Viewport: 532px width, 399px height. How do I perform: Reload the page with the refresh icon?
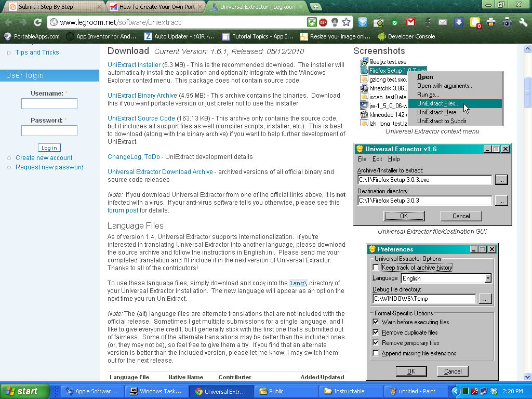pyautogui.click(x=37, y=22)
